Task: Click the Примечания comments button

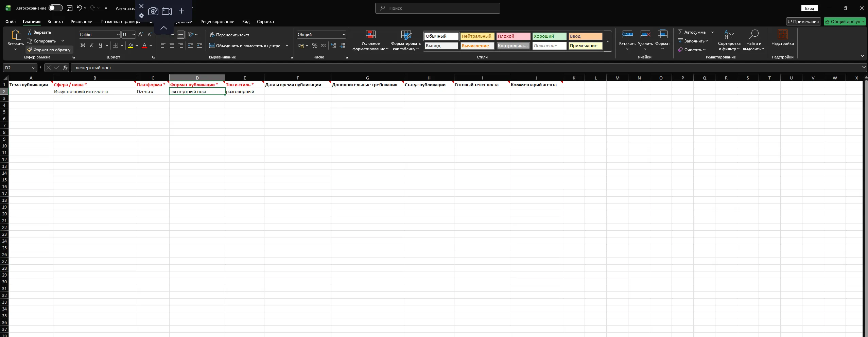Action: click(803, 21)
